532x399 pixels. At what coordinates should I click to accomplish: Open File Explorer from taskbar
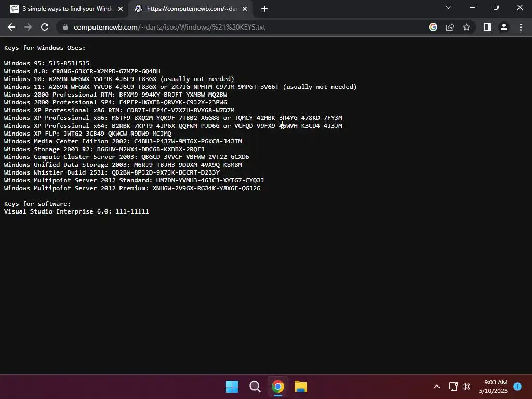301,387
